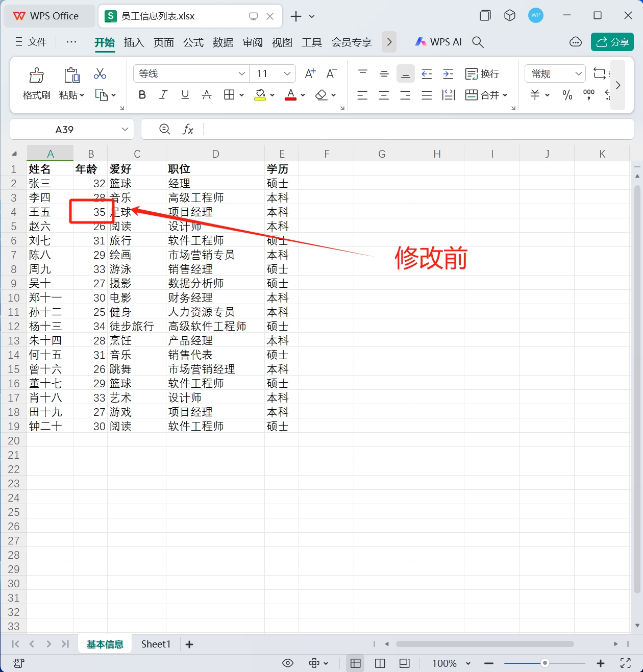Switch to the 数据 ribbon tab
The image size is (643, 672).
222,42
